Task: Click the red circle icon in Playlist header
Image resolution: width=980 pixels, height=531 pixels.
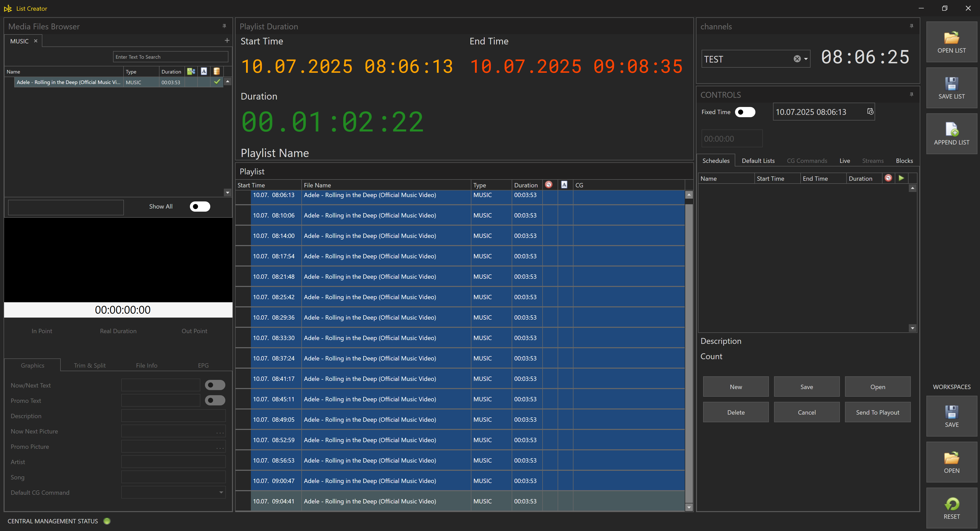Action: (x=549, y=185)
